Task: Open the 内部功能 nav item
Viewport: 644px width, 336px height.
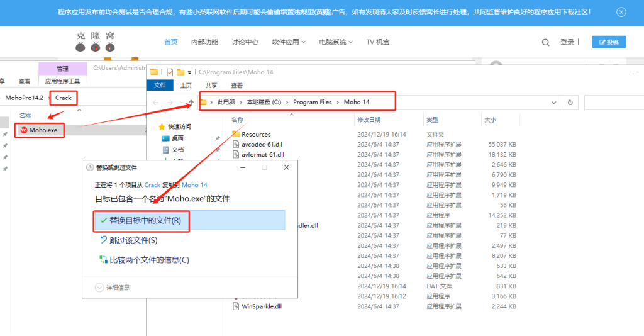Action: click(x=204, y=42)
